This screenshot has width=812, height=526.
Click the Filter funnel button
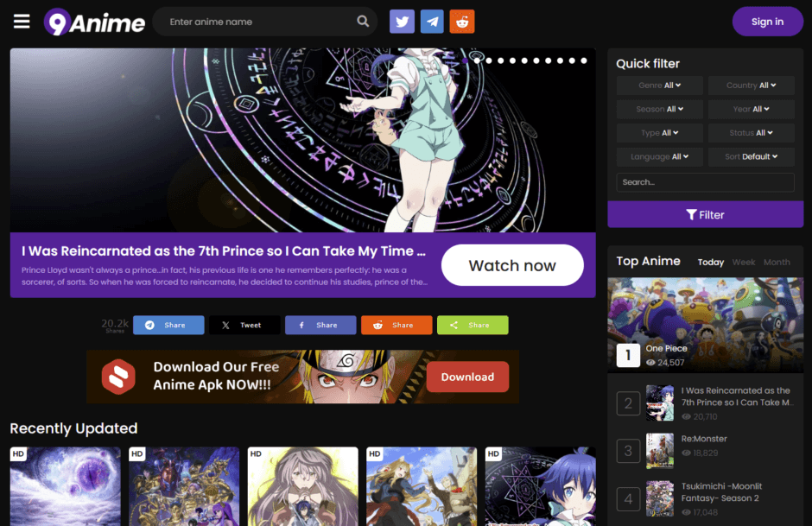pos(705,214)
